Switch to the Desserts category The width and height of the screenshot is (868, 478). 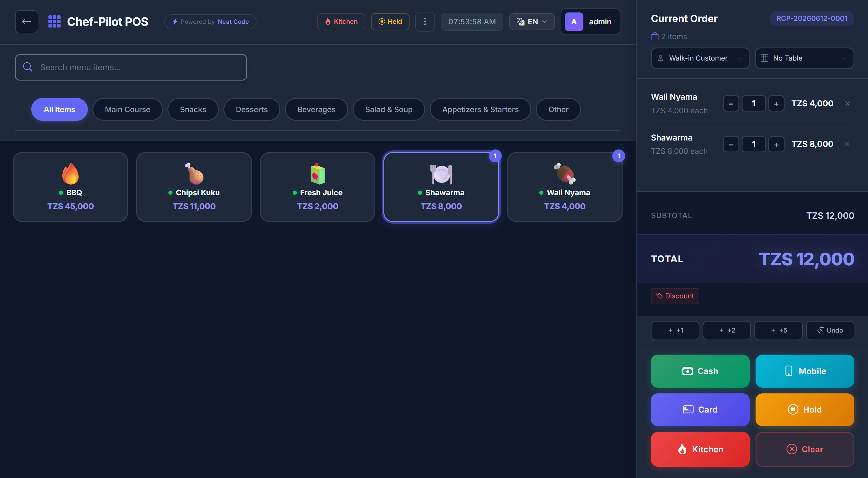pyautogui.click(x=252, y=110)
